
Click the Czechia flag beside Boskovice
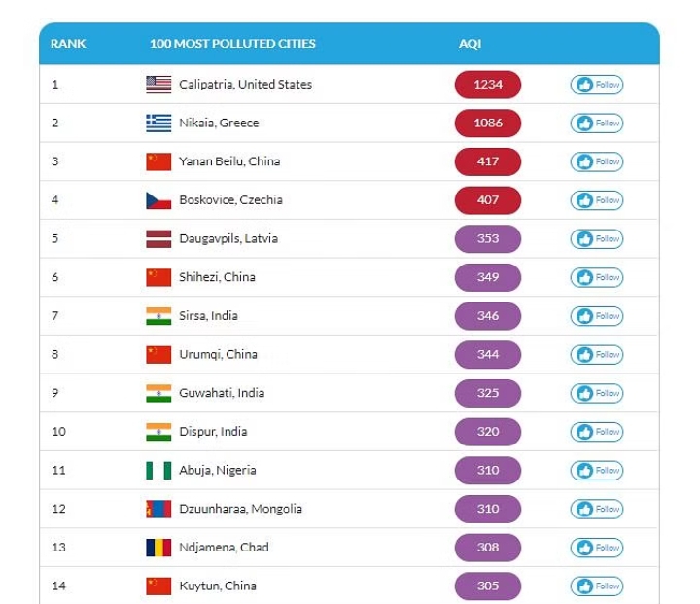pyautogui.click(x=158, y=200)
